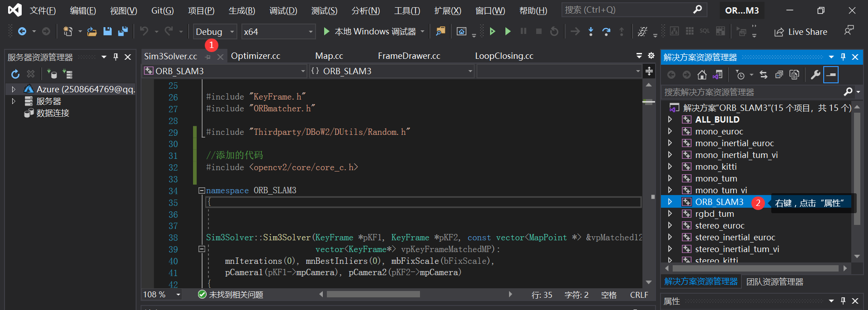Open the ORB_SLAM3 project scope dropdown
868x310 pixels.
click(x=225, y=71)
